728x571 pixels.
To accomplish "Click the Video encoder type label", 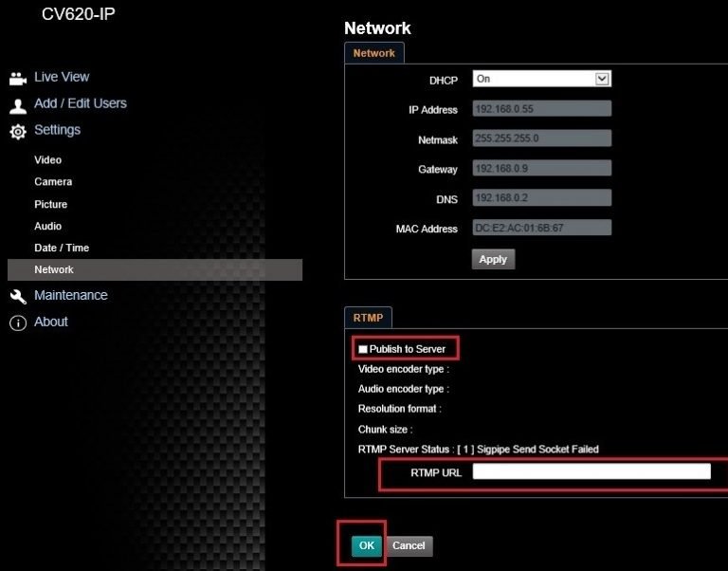I will point(404,369).
